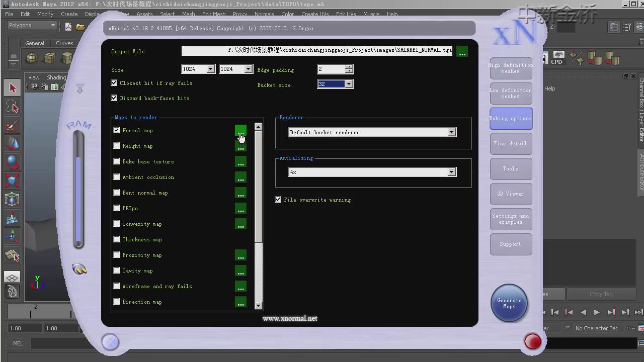Click the blue round xNormal corner button
644x362 pixels.
point(110,342)
